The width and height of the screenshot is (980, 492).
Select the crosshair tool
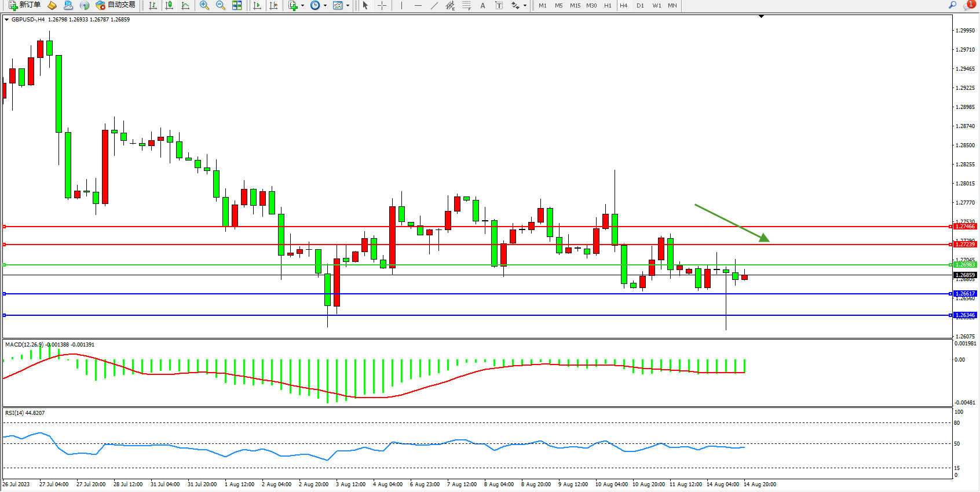[x=382, y=5]
